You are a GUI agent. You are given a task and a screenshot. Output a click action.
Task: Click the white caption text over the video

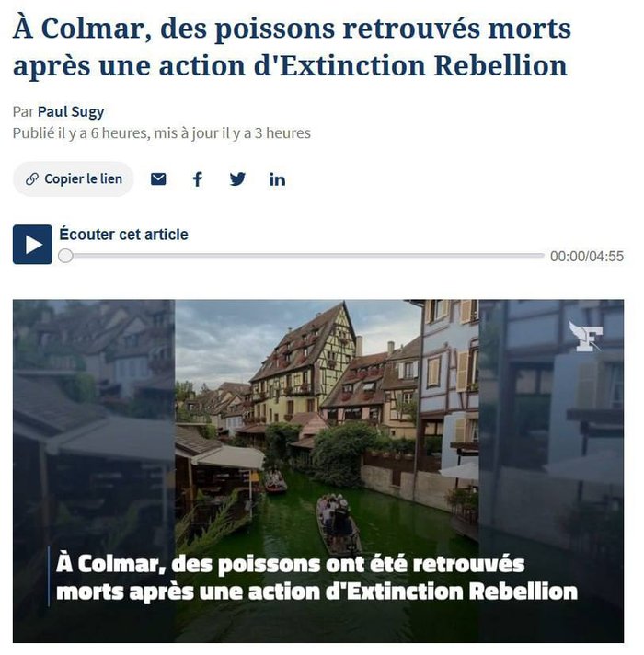pos(316,578)
